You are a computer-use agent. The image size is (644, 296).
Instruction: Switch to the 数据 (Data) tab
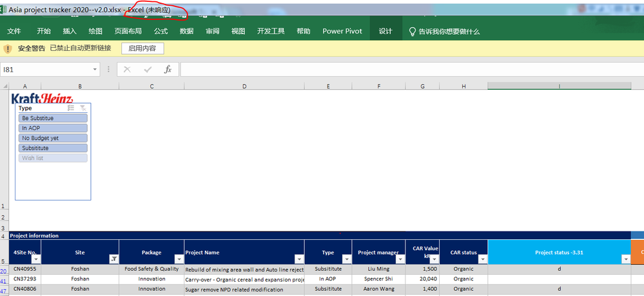186,31
